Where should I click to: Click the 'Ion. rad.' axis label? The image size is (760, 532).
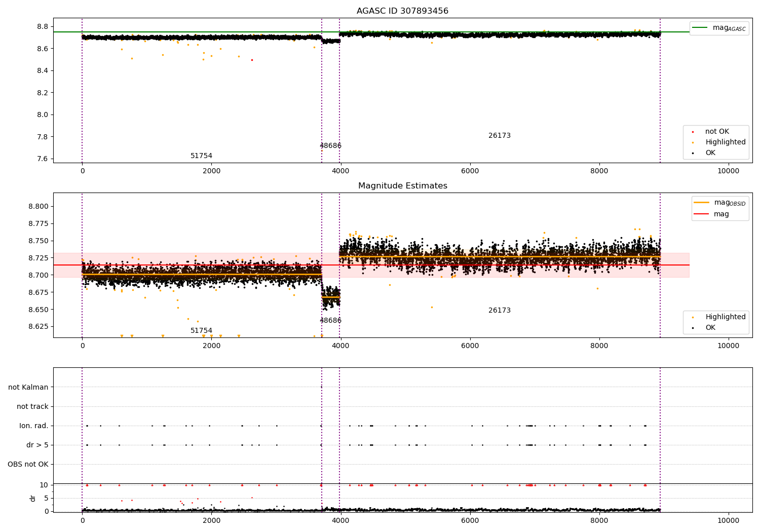(x=34, y=426)
